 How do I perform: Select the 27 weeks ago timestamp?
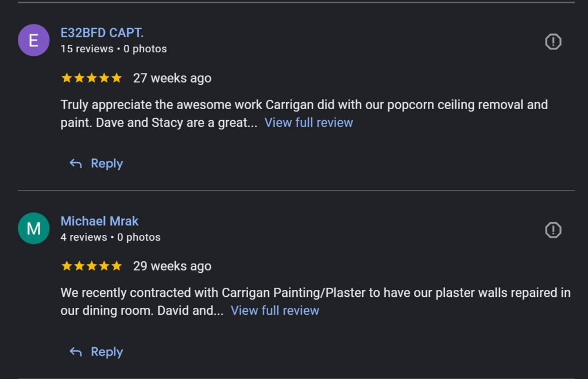[x=171, y=78]
